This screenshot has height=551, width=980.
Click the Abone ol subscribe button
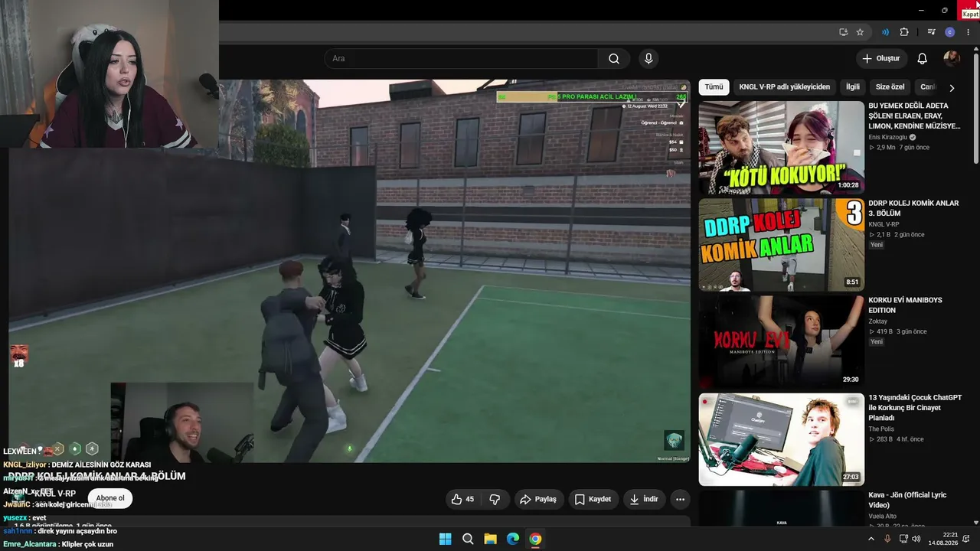pos(110,498)
